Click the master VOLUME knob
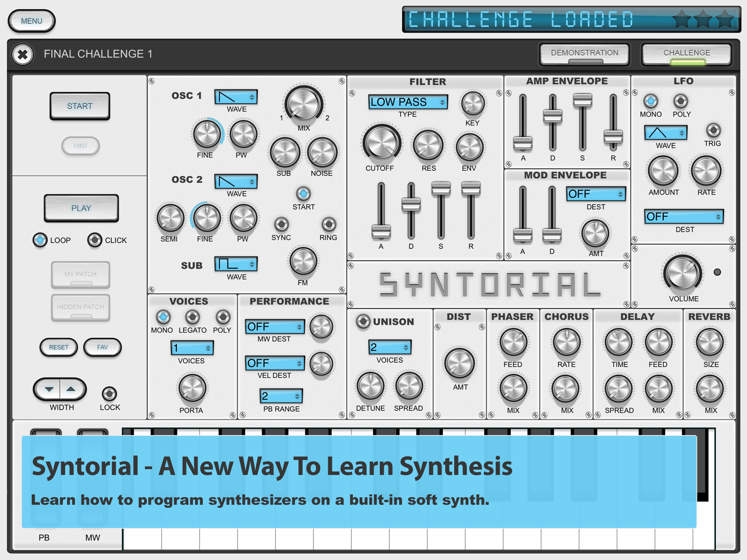 [682, 274]
